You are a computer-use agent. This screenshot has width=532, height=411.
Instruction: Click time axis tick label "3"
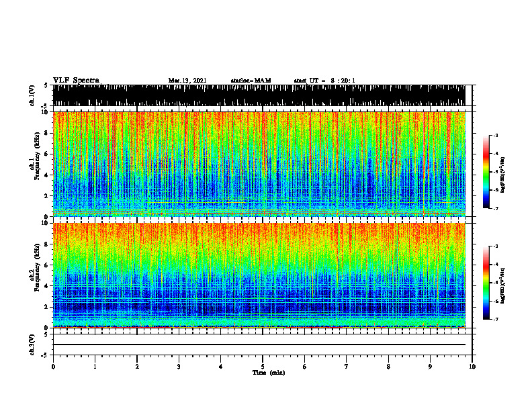coord(179,367)
